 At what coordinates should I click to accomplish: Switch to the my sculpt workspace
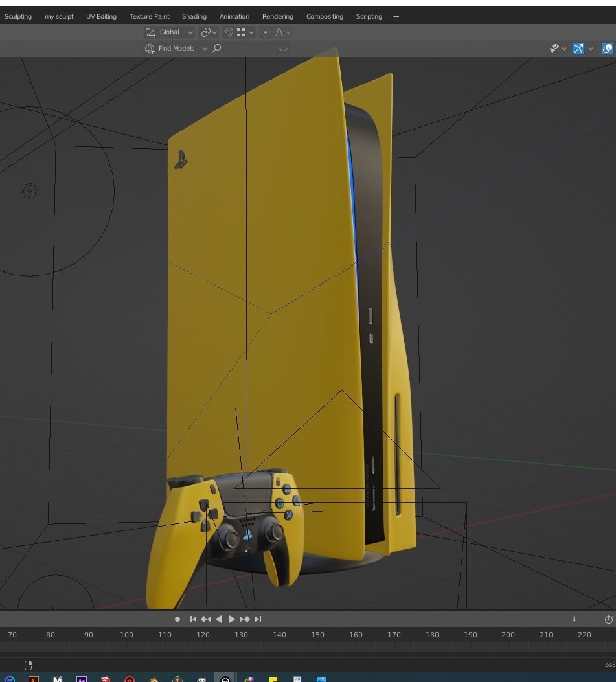(x=59, y=17)
